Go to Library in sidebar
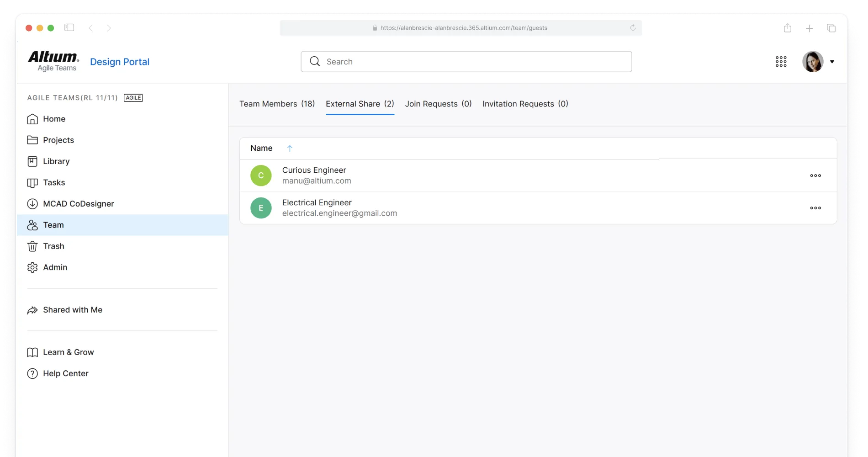Viewport: 868px width, 457px height. [122, 161]
